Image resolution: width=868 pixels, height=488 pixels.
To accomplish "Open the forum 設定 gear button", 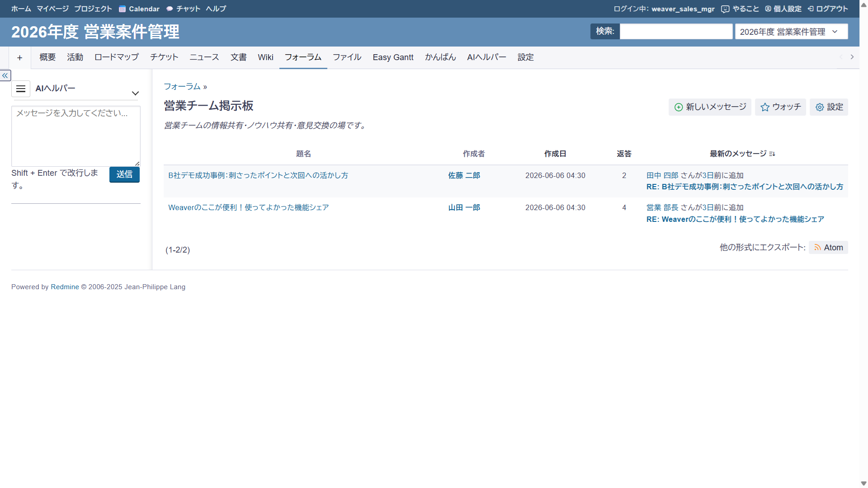I will click(829, 107).
